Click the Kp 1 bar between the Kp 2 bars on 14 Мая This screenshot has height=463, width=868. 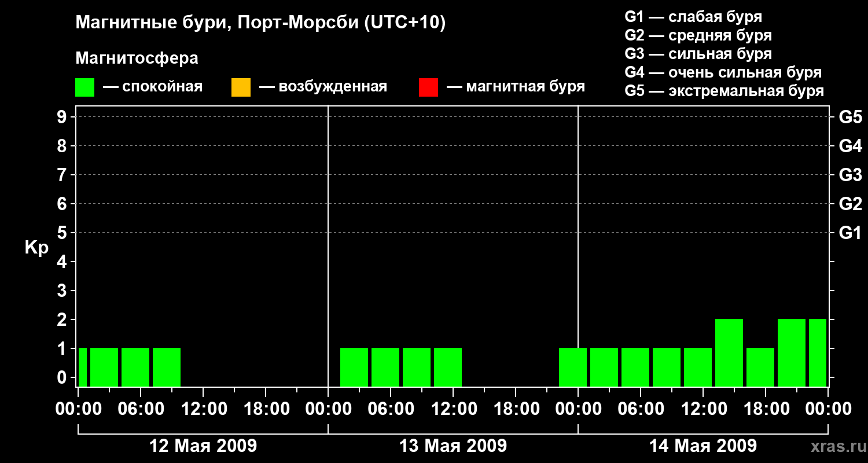[x=760, y=367]
